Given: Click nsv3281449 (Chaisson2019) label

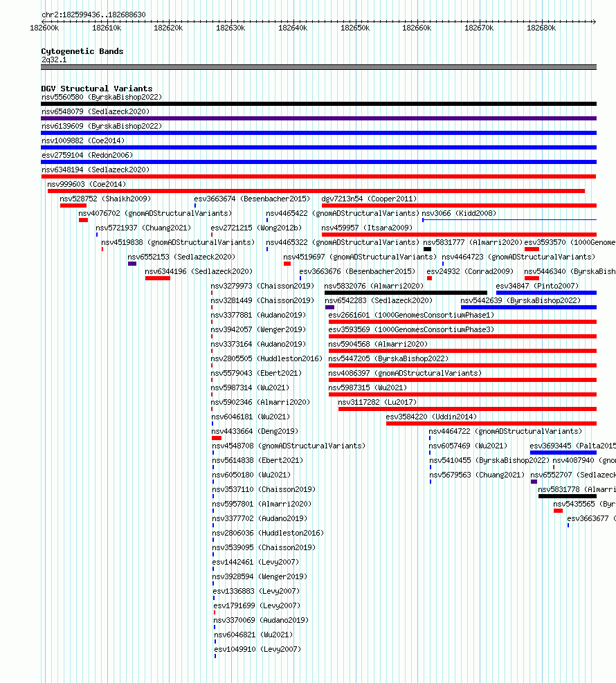Looking at the screenshot, I should 262,300.
